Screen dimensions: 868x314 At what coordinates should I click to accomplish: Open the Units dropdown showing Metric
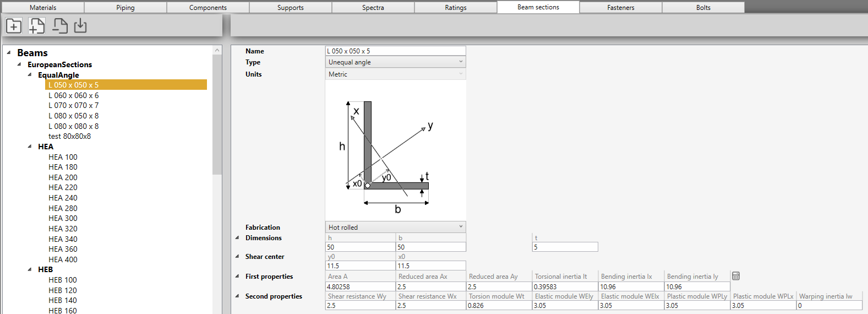pyautogui.click(x=396, y=74)
